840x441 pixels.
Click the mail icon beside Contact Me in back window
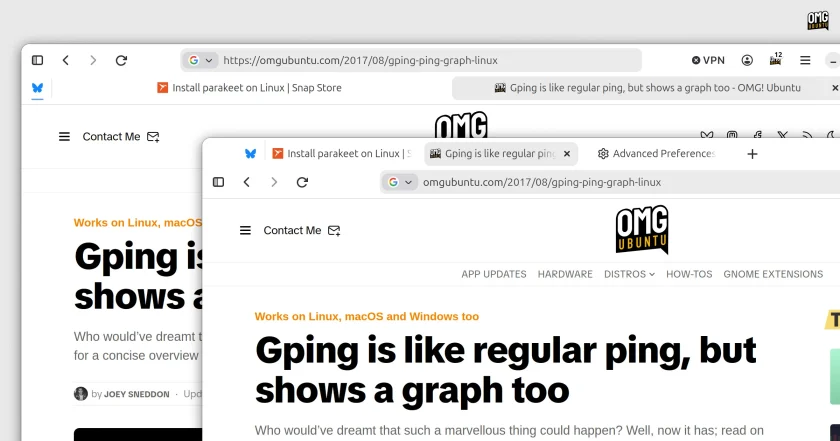(153, 137)
